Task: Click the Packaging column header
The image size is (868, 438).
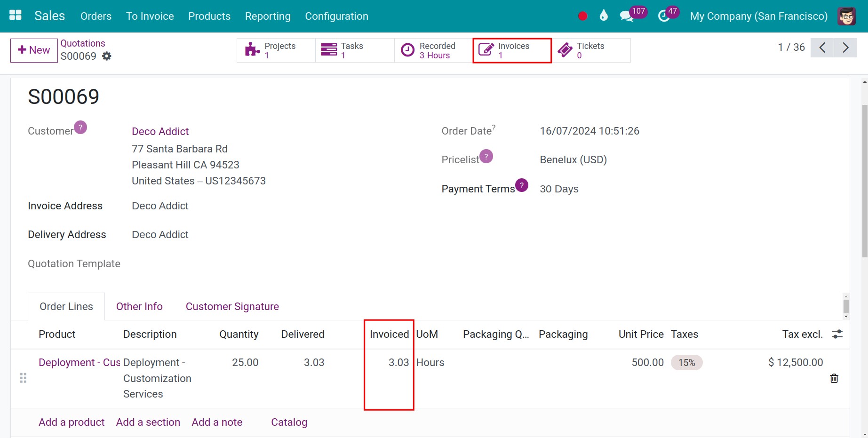Action: click(563, 334)
